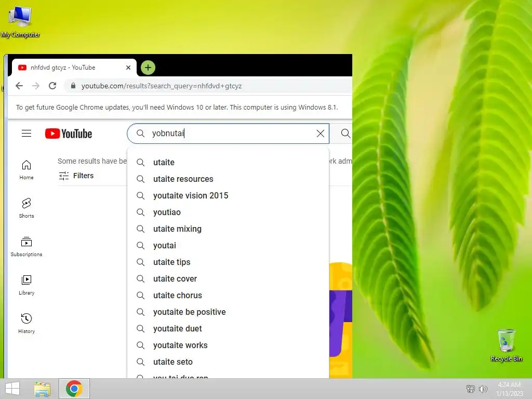
Task: Open Shorts in the sidebar
Action: [26, 208]
